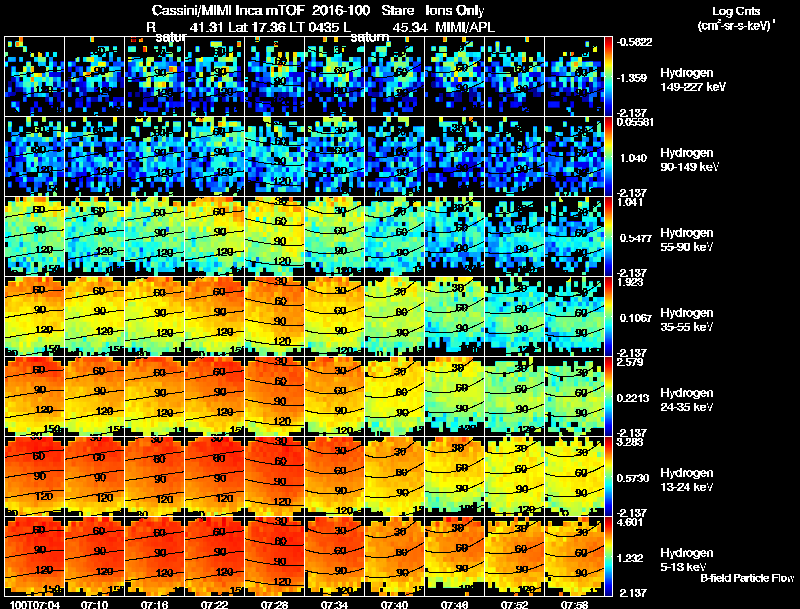Click the B-field Particle Flow text
Viewport: 800px width, 609px height.
pyautogui.click(x=747, y=578)
